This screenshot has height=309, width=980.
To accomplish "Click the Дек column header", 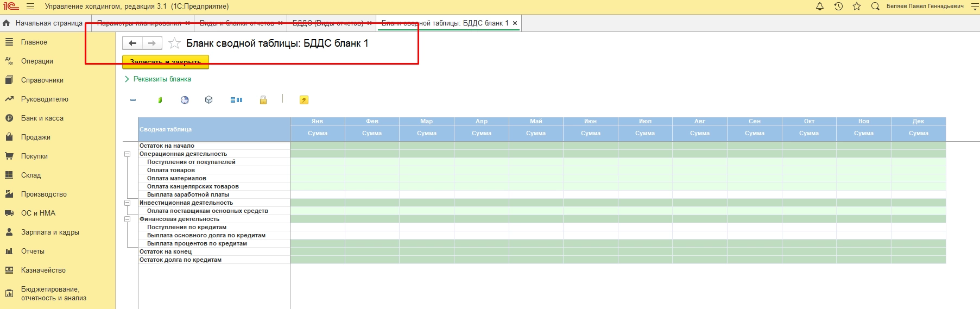I will pos(918,121).
